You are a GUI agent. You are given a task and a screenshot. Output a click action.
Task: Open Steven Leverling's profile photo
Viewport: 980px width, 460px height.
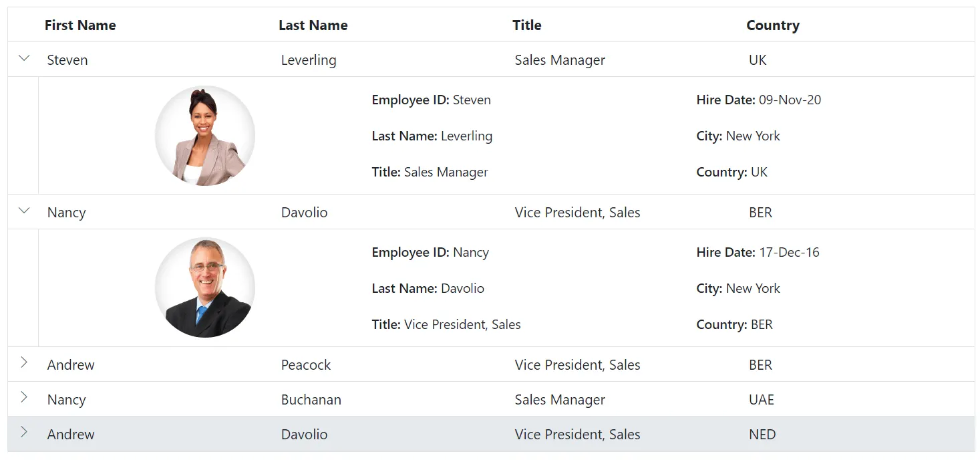click(x=204, y=135)
